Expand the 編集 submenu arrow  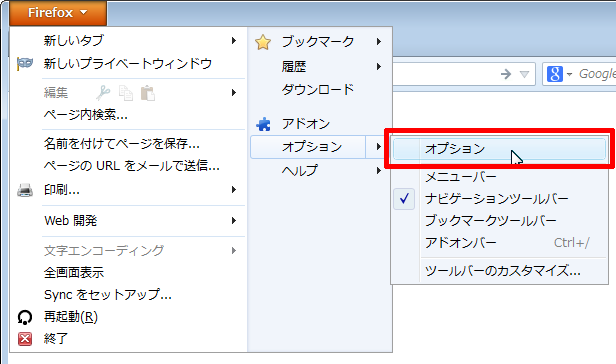coord(234,93)
